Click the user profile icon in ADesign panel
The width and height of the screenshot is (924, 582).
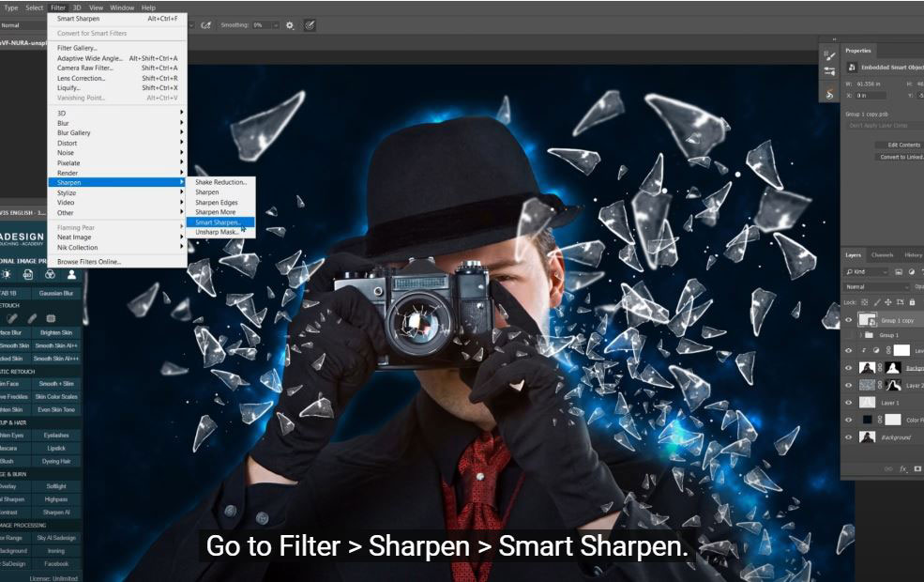point(71,274)
